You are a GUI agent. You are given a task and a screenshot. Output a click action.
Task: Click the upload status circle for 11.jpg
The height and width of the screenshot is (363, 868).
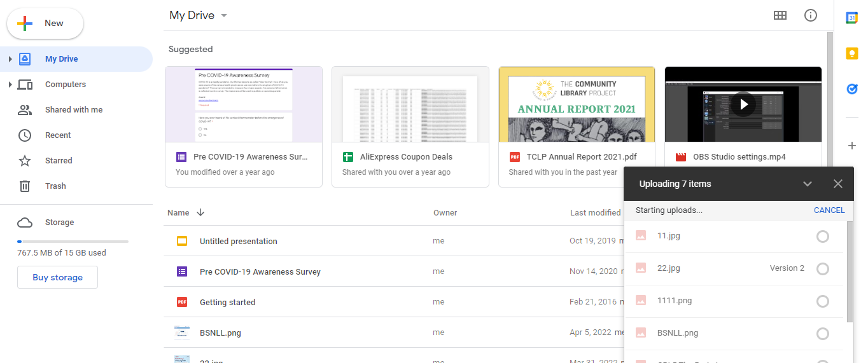click(823, 236)
